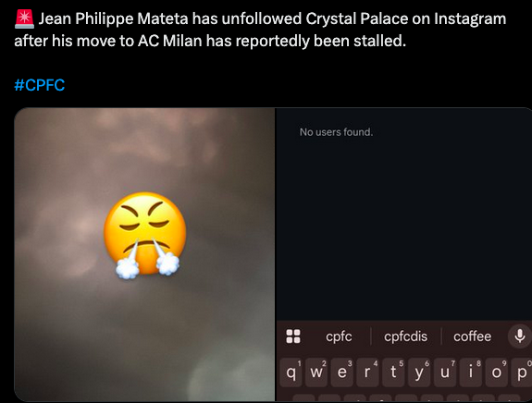Click the red siren emoji in tweet

coord(24,19)
